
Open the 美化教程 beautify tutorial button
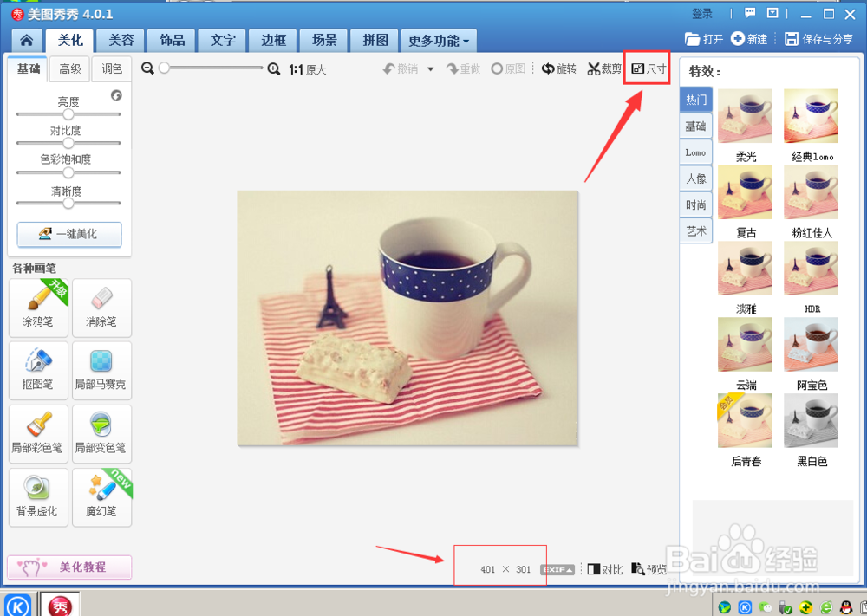point(69,567)
